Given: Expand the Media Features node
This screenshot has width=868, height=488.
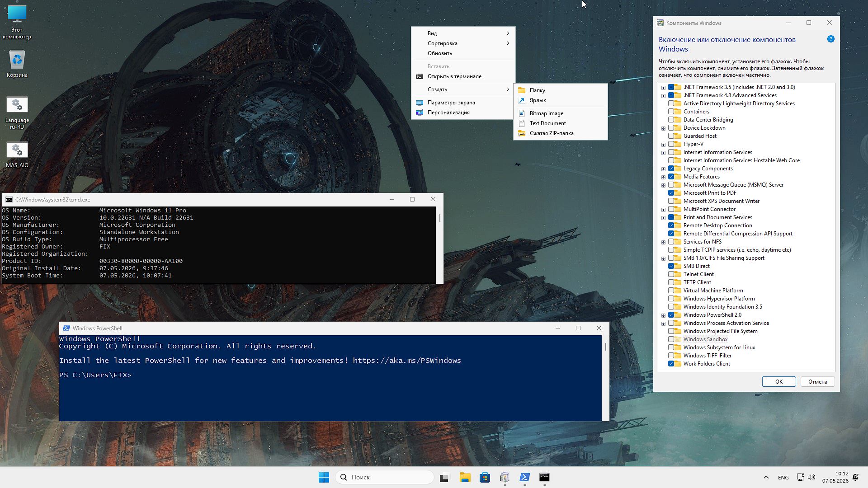Looking at the screenshot, I should [x=663, y=177].
